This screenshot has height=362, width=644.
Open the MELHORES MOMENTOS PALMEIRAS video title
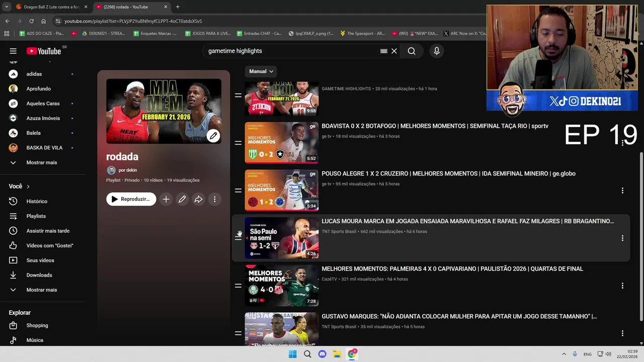(x=452, y=269)
